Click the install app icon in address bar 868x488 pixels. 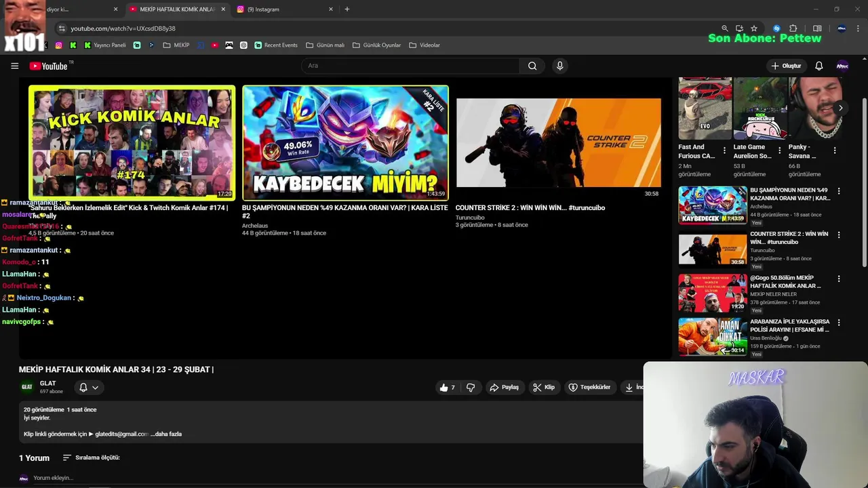(x=739, y=28)
